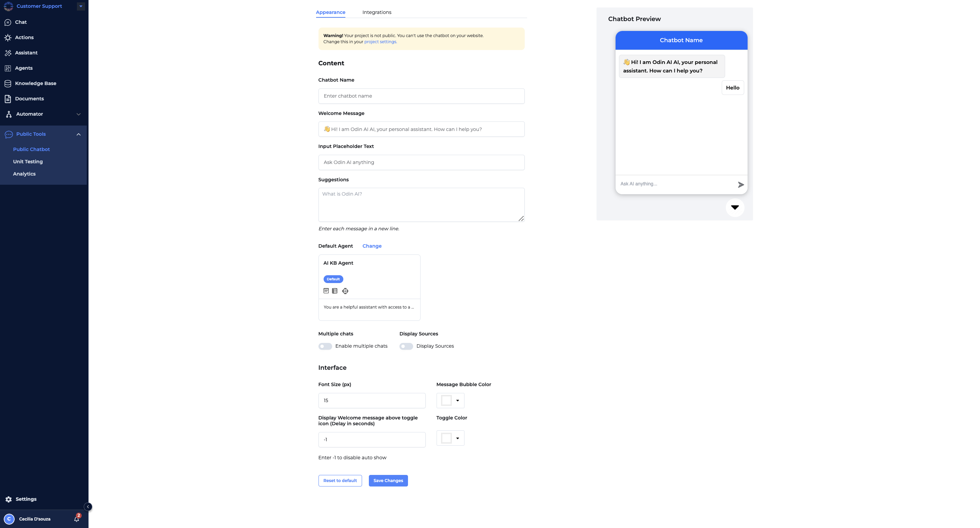Toggle Enable multiple chats switch
The image size is (980, 528).
coord(325,346)
